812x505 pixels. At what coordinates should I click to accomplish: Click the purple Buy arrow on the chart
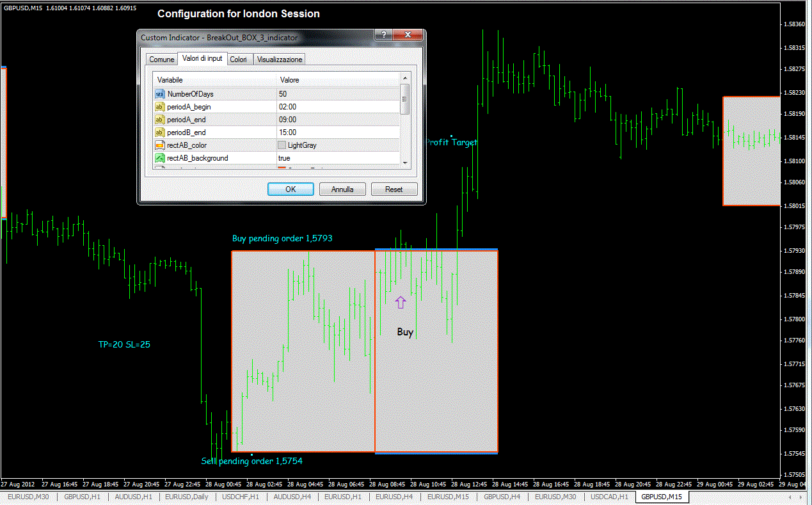coord(401,301)
